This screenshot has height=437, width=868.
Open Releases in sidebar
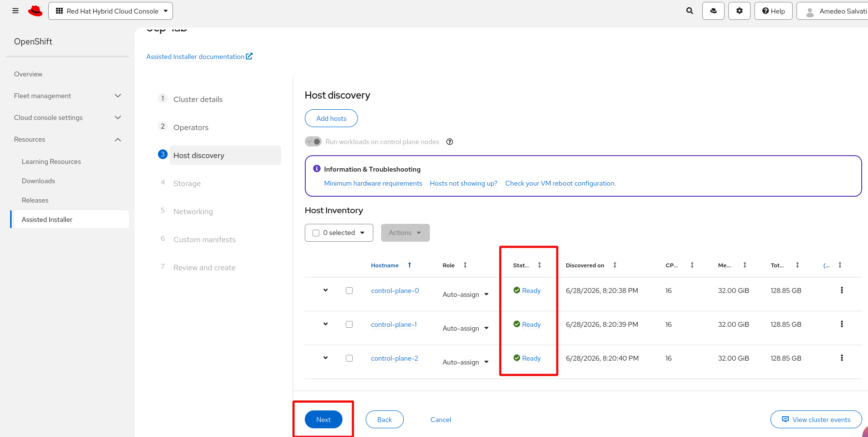(35, 200)
